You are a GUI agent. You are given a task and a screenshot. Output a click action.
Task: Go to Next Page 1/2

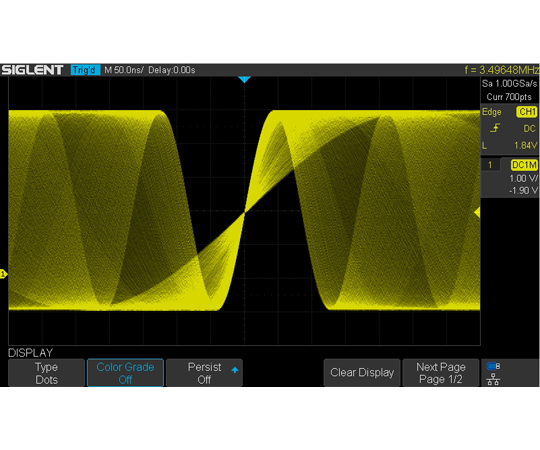[441, 373]
